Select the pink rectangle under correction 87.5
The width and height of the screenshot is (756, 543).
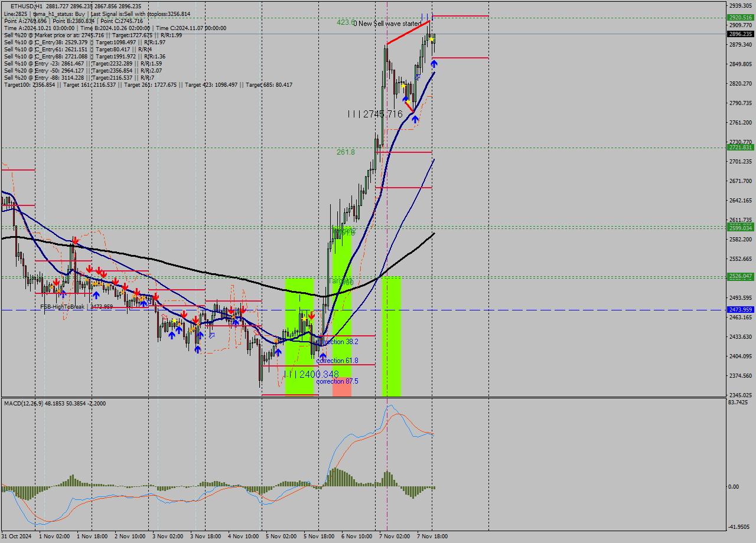point(342,387)
